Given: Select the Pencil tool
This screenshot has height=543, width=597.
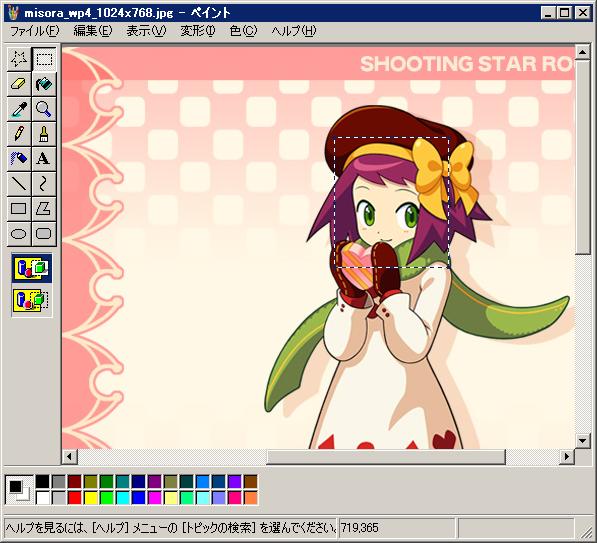Looking at the screenshot, I should pyautogui.click(x=19, y=134).
